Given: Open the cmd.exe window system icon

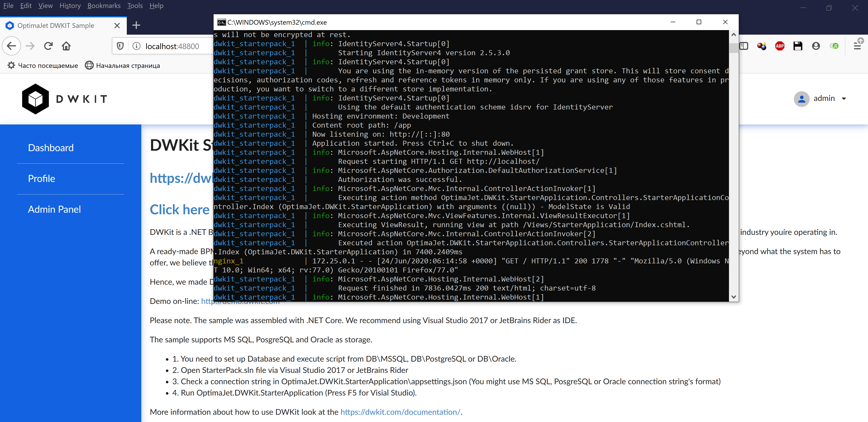Looking at the screenshot, I should click(221, 22).
